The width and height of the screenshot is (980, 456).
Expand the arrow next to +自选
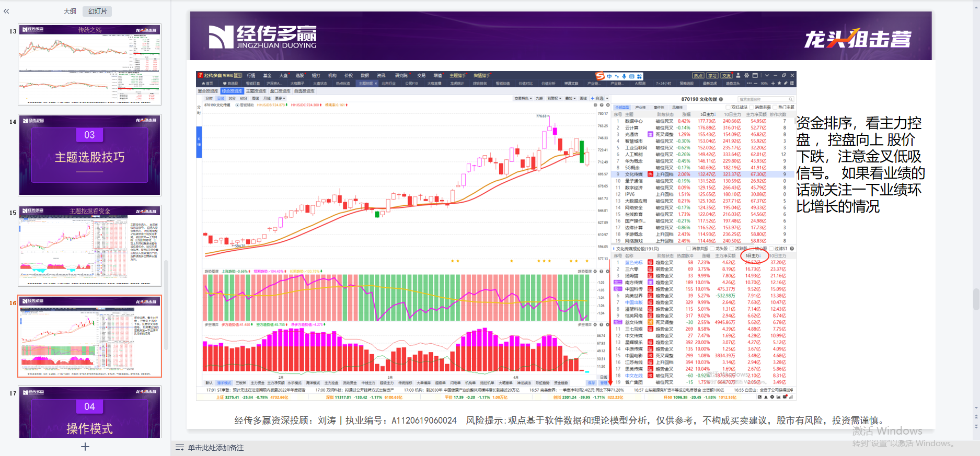607,98
